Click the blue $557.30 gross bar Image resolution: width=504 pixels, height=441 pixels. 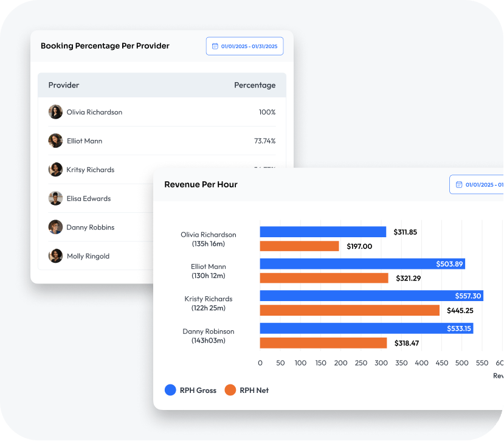[371, 296]
